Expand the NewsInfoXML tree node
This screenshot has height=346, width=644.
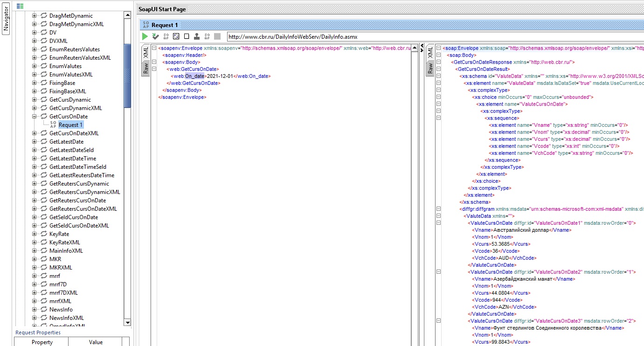[34, 318]
